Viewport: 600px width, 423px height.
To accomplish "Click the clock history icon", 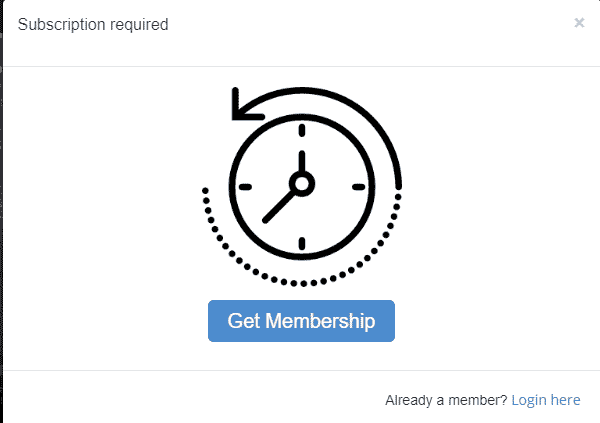I will tap(302, 186).
